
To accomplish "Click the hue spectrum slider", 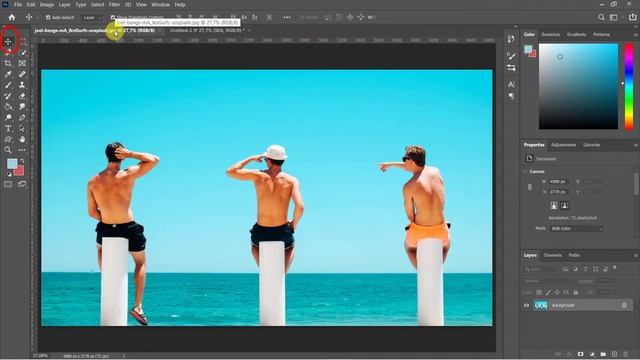I will tap(629, 87).
